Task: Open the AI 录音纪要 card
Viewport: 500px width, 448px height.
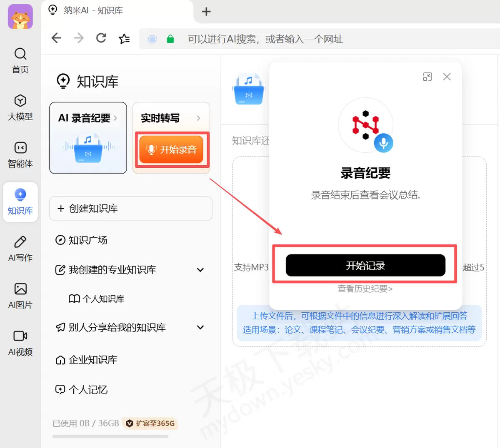Action: [88, 138]
